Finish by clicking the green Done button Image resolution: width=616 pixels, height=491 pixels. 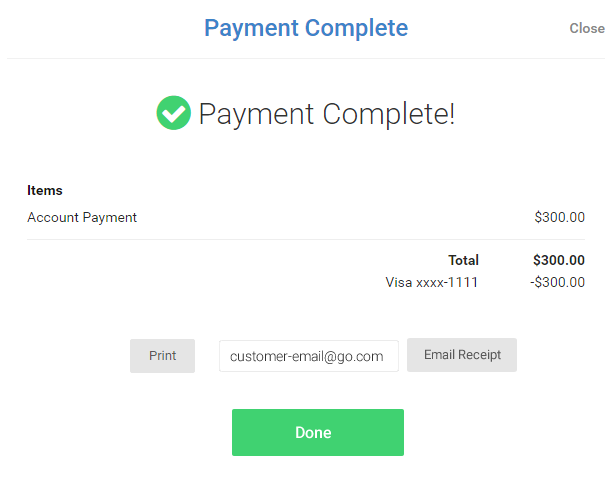(x=318, y=432)
